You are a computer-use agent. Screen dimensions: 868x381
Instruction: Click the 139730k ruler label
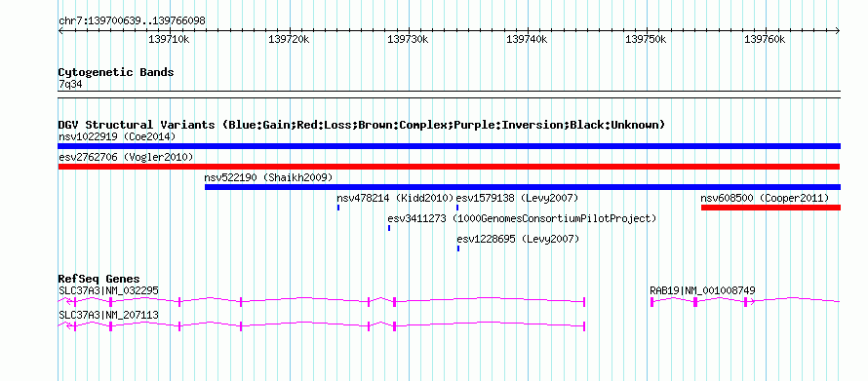tap(408, 40)
